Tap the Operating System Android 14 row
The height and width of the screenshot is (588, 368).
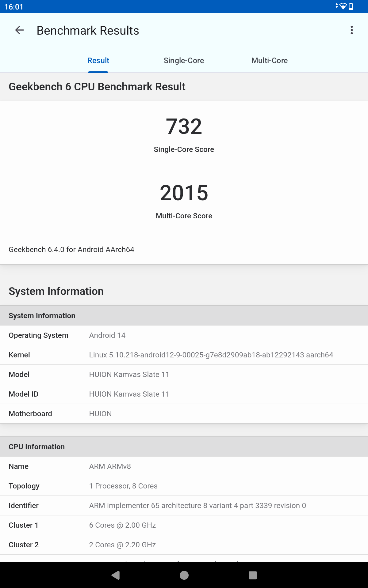[x=184, y=335]
